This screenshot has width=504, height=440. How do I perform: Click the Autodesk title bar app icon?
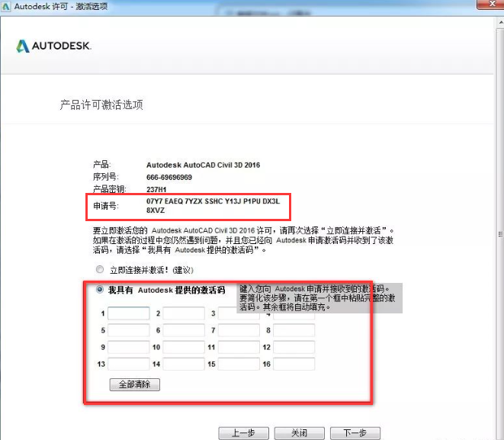(x=6, y=6)
